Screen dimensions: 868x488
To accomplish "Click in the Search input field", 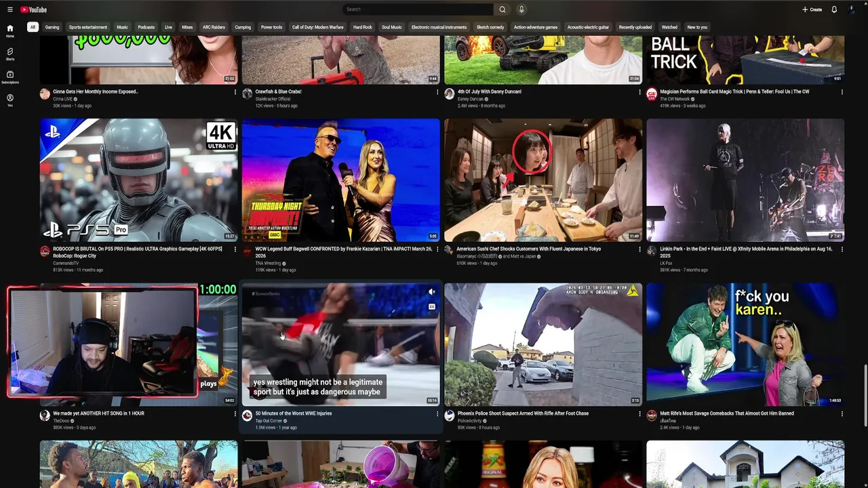I will coord(418,9).
